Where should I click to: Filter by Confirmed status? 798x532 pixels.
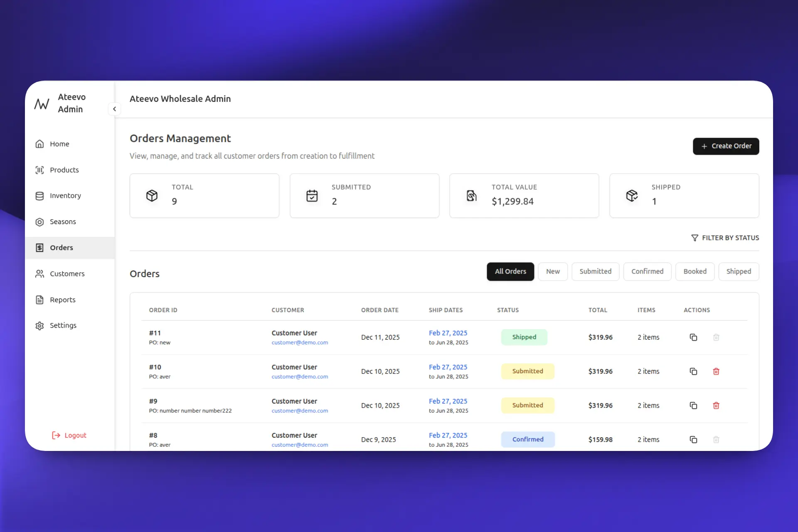[647, 271]
